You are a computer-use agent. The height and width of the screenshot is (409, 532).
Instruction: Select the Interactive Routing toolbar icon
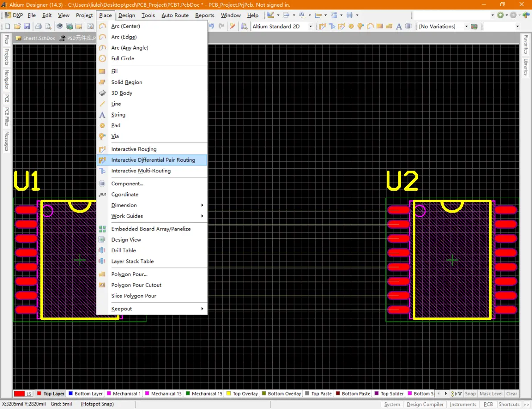click(322, 26)
